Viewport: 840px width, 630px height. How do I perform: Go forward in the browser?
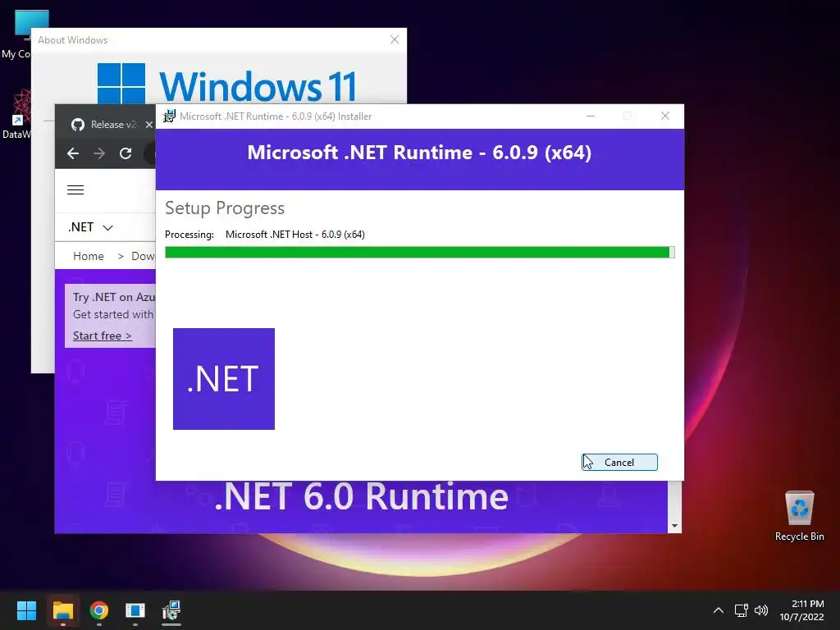click(99, 153)
